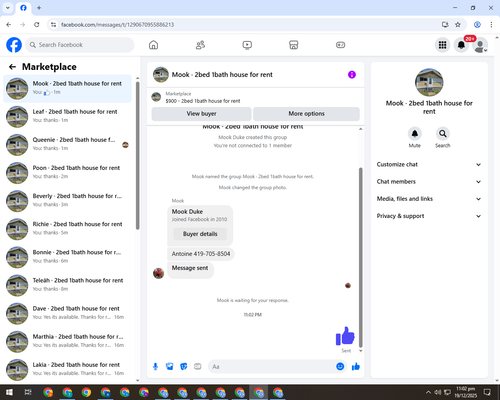Go back in browser history
The height and width of the screenshot is (400, 500).
point(9,25)
